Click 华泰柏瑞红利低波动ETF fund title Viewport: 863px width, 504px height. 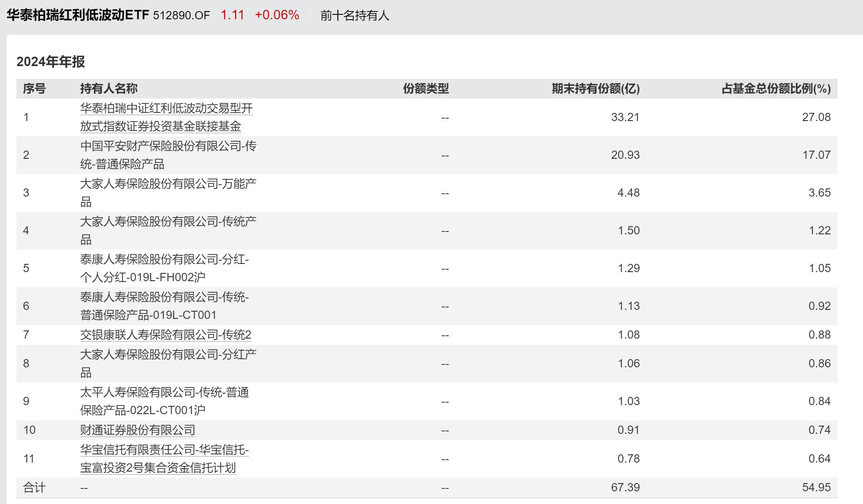(78, 15)
